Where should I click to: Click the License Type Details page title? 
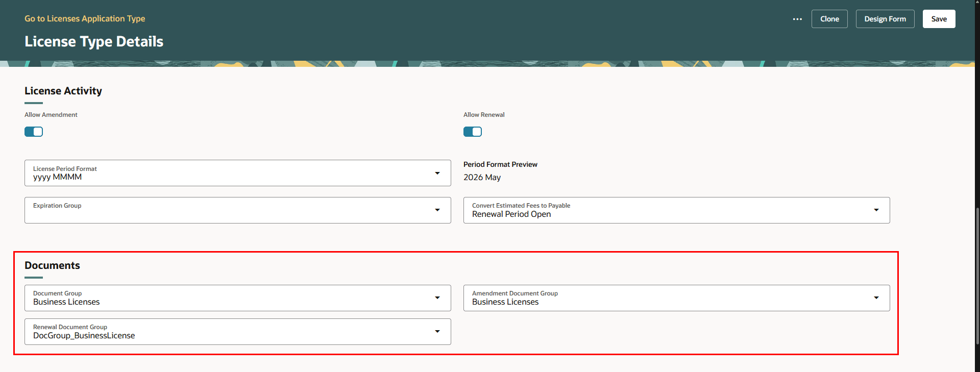pos(94,41)
